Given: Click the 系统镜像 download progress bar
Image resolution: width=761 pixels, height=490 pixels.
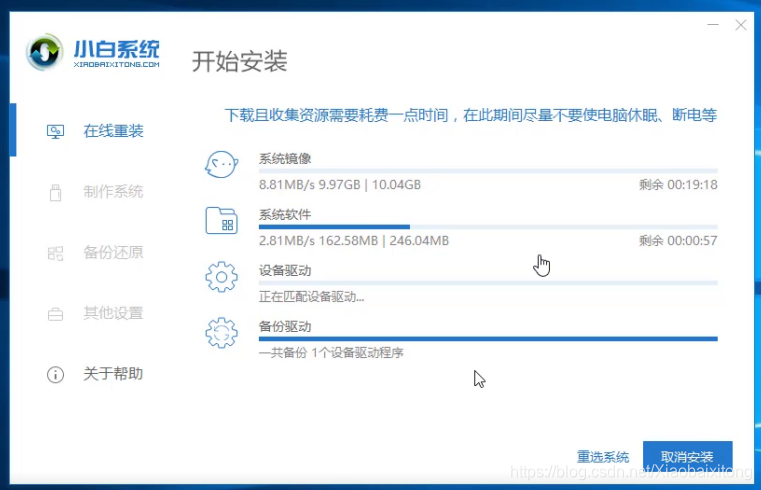Looking at the screenshot, I should click(488, 171).
